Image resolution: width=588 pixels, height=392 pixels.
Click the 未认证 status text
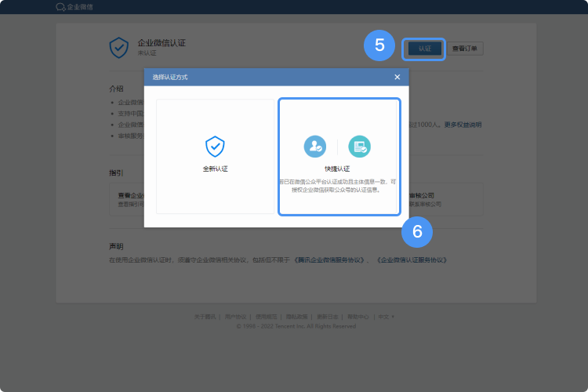tap(147, 53)
